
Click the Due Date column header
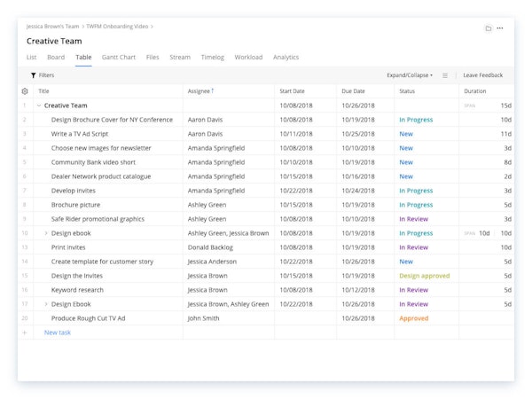pyautogui.click(x=353, y=91)
